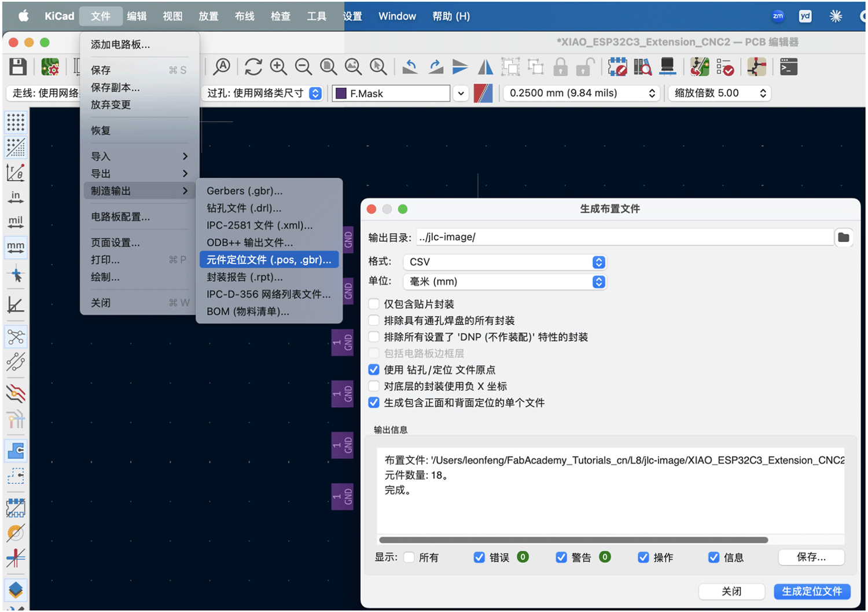868x612 pixels.
Task: Expand the '导出' submenu
Action: pyautogui.click(x=139, y=174)
